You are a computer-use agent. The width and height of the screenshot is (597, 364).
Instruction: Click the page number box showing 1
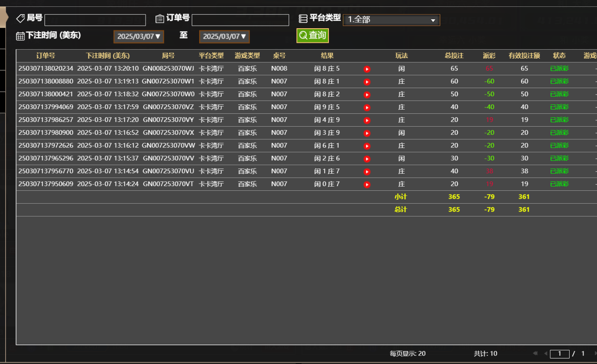click(x=560, y=353)
